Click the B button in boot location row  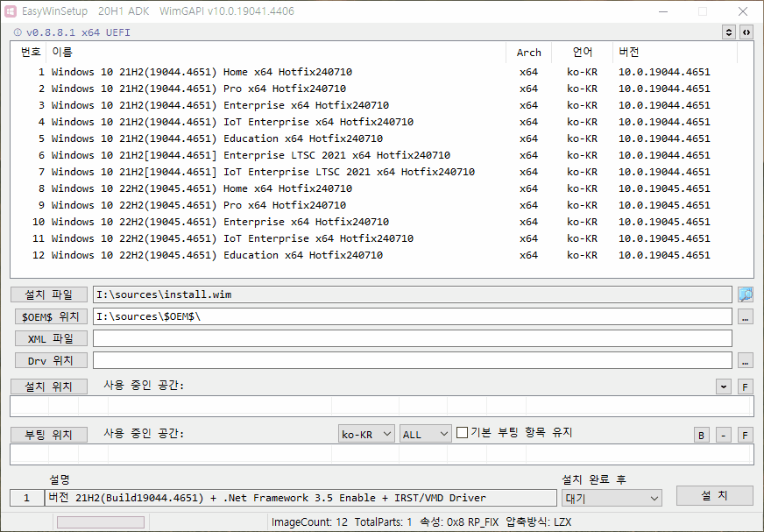click(701, 435)
